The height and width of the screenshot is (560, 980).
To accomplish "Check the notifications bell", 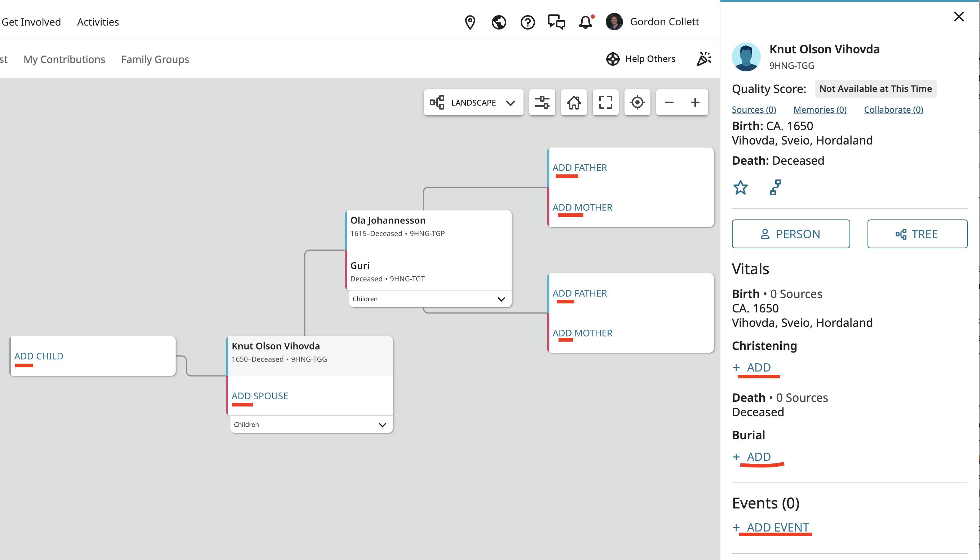I will [x=586, y=22].
